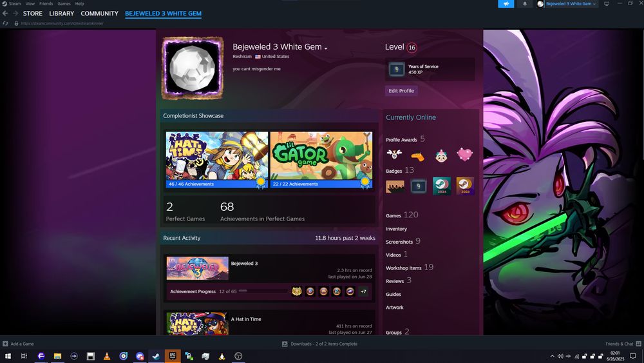Click the Level 16 badge
The height and width of the screenshot is (363, 644).
click(x=412, y=48)
